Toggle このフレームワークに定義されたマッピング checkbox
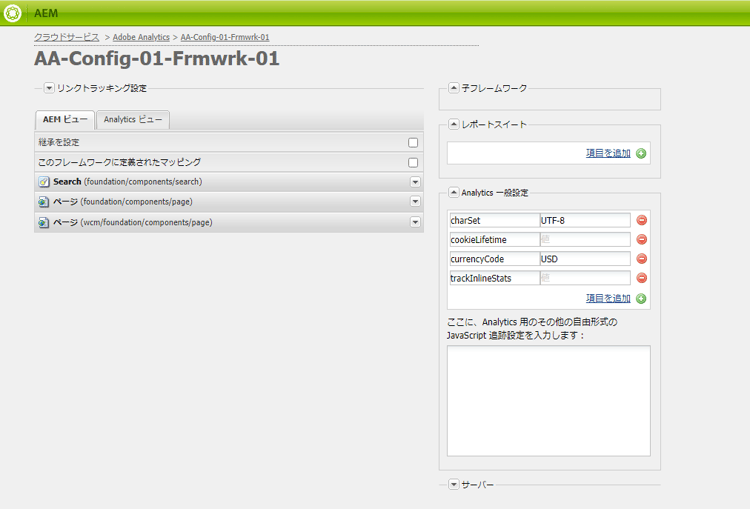This screenshot has height=509, width=750. coord(413,163)
